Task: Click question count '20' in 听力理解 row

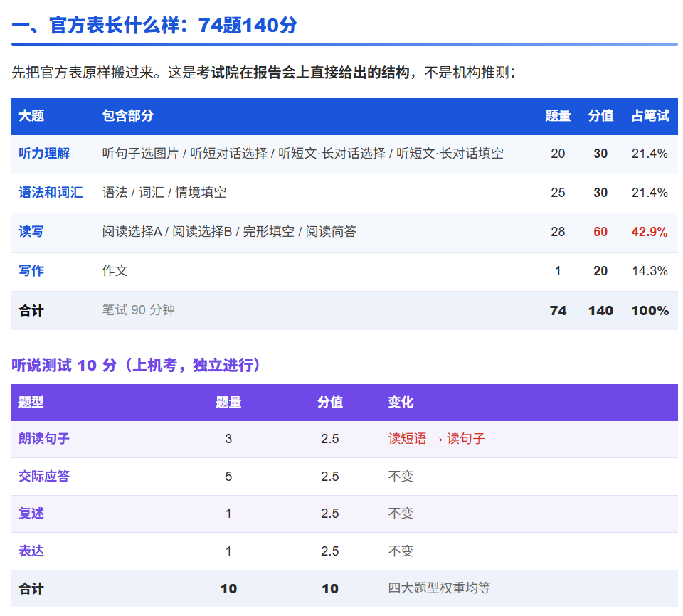Action: [558, 154]
